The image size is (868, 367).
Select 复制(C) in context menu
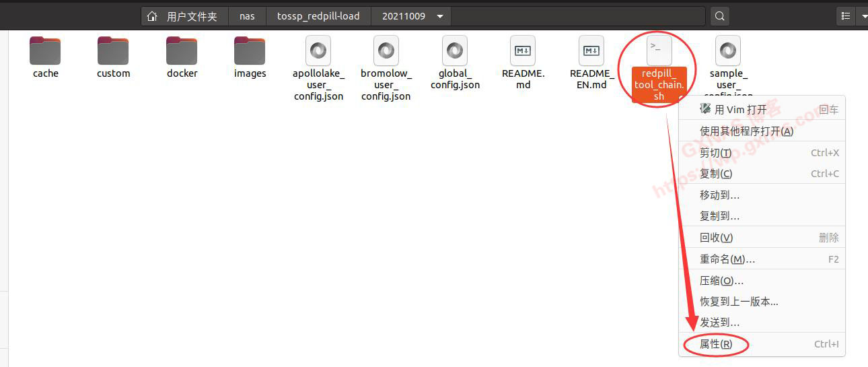(762, 174)
